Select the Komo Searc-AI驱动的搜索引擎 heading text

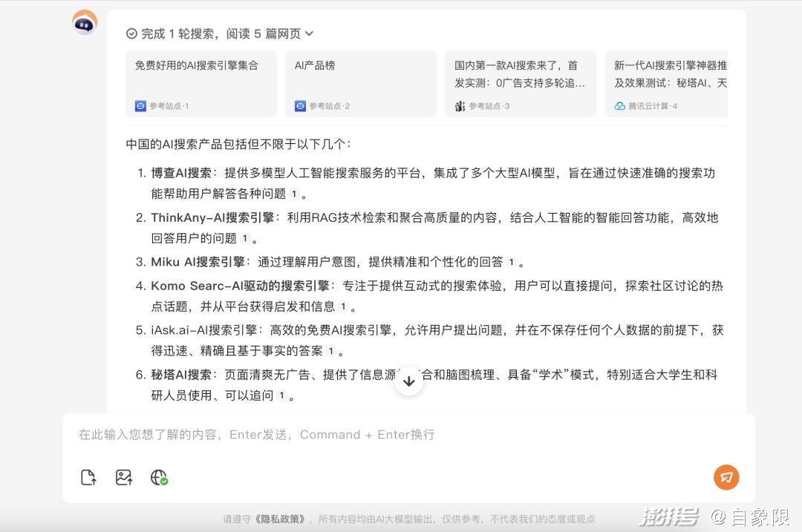click(240, 286)
